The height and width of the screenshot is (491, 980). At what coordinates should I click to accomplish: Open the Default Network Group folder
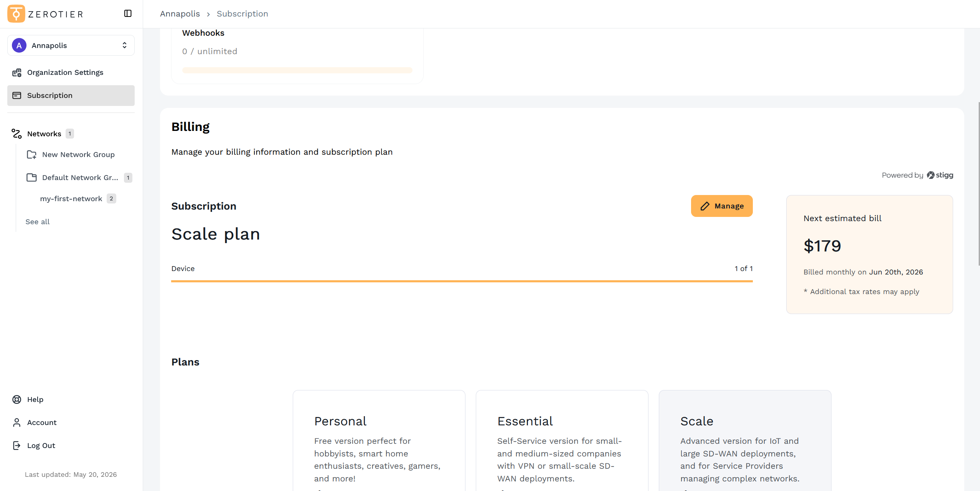coord(80,177)
